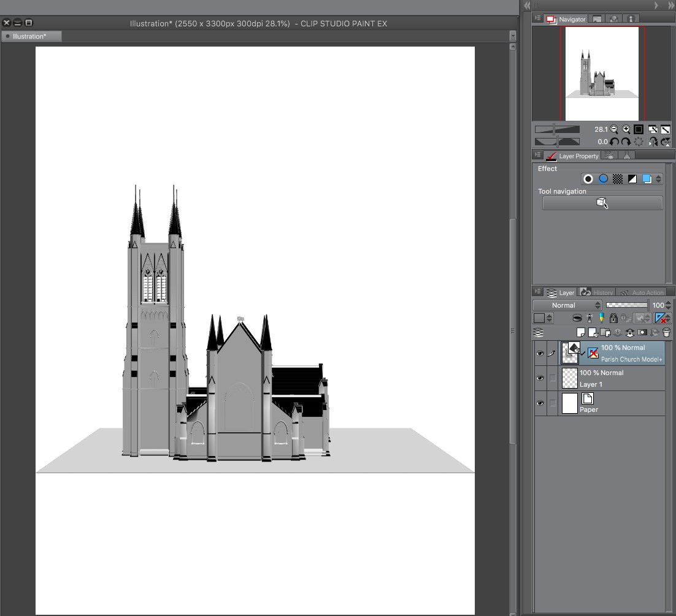Viewport: 676px width, 616px height.
Task: Rotate the canvas left in Navigator
Action: (614, 142)
